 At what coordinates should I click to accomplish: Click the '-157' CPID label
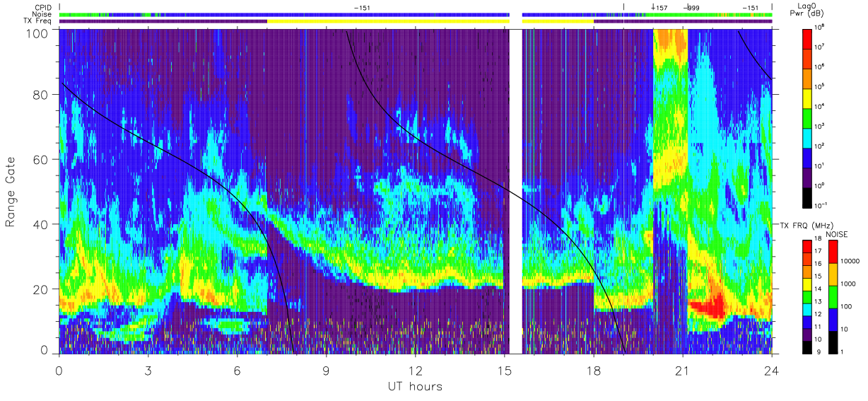coord(659,8)
